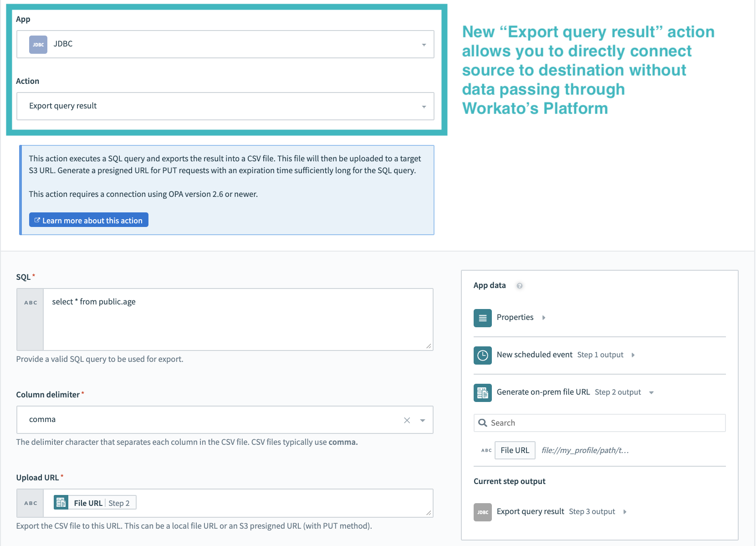Click the file icon inside File URL pill

(x=61, y=503)
